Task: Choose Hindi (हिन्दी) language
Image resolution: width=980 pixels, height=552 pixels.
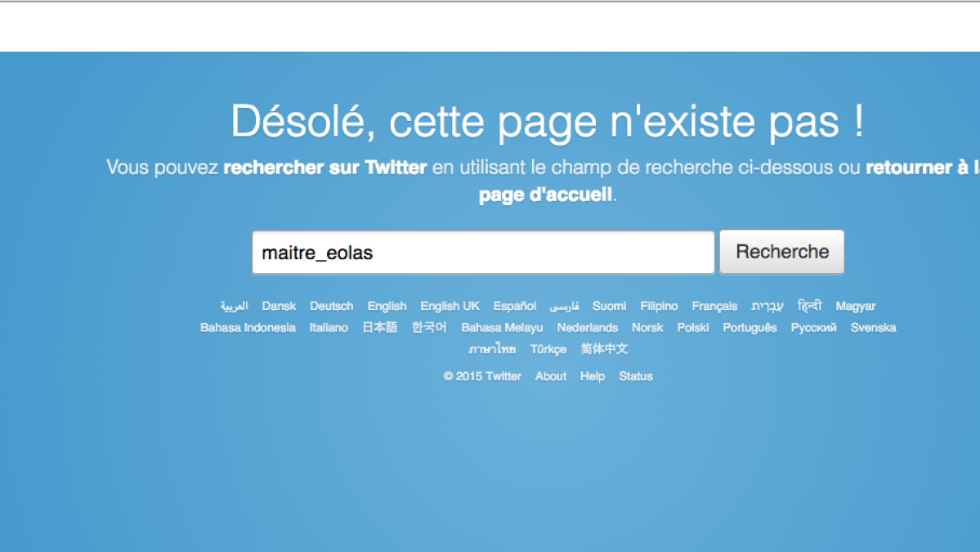Action: pos(809,306)
